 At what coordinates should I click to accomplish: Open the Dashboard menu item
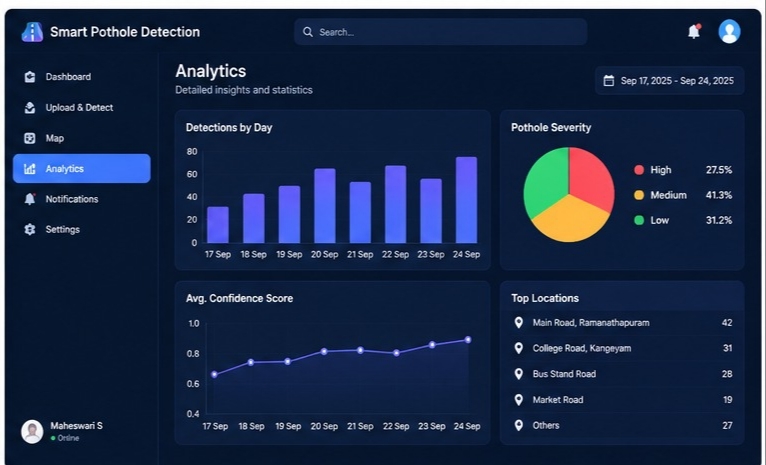point(82,77)
